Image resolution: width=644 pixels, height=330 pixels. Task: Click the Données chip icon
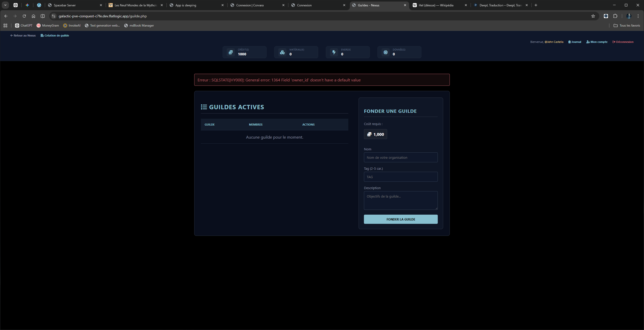(385, 52)
